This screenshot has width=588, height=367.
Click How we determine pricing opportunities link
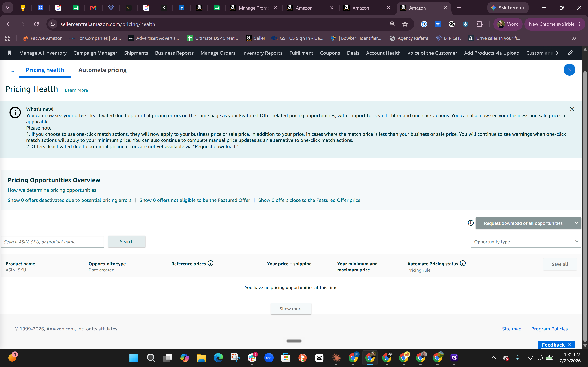coord(52,190)
